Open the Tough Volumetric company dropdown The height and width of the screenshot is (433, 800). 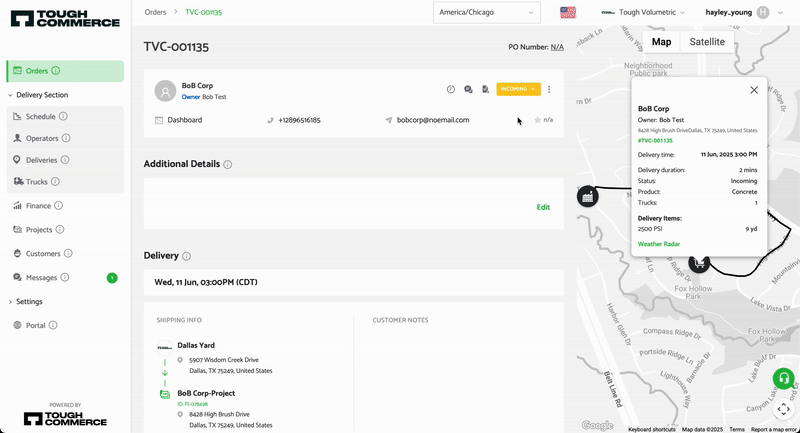[640, 12]
